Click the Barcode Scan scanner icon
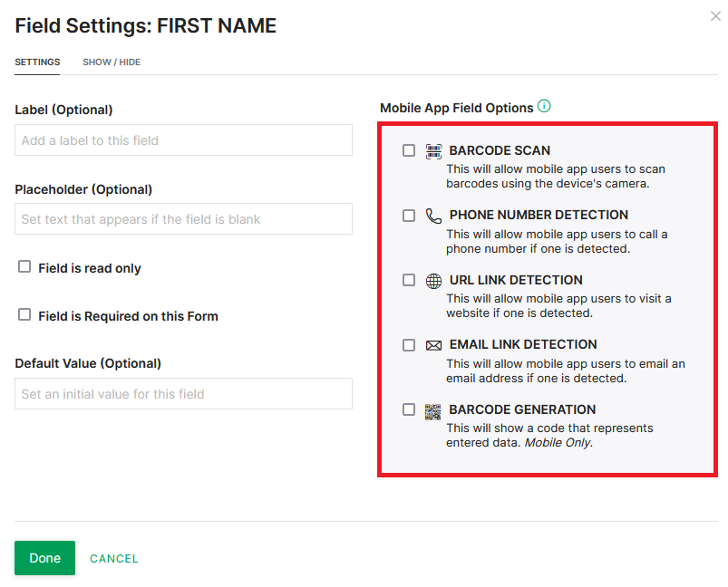The width and height of the screenshot is (728, 587). [x=433, y=151]
